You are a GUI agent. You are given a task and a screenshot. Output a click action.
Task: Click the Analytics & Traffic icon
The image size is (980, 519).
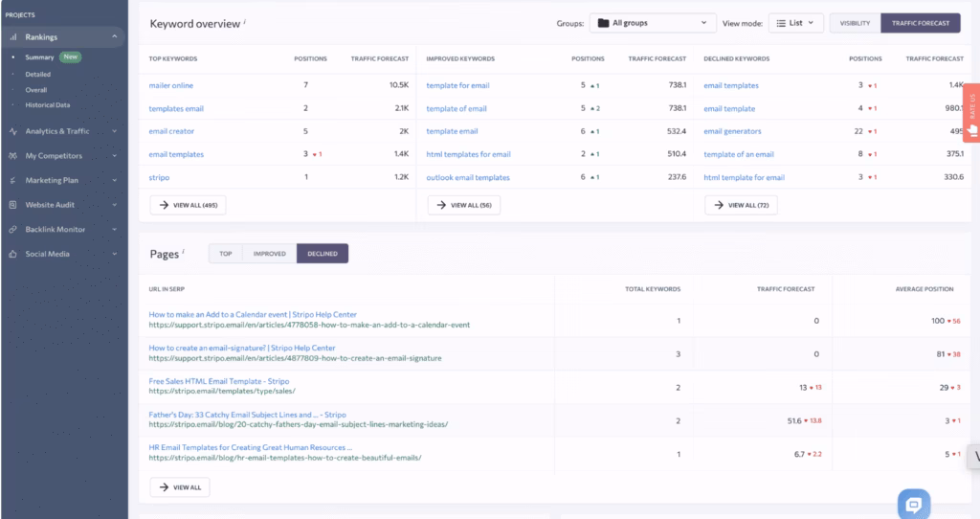point(13,131)
